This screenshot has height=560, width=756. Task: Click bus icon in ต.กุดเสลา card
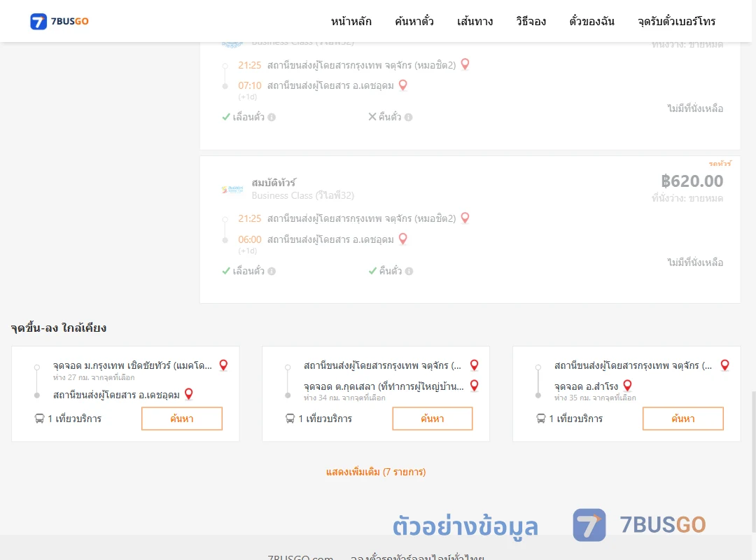(x=290, y=419)
